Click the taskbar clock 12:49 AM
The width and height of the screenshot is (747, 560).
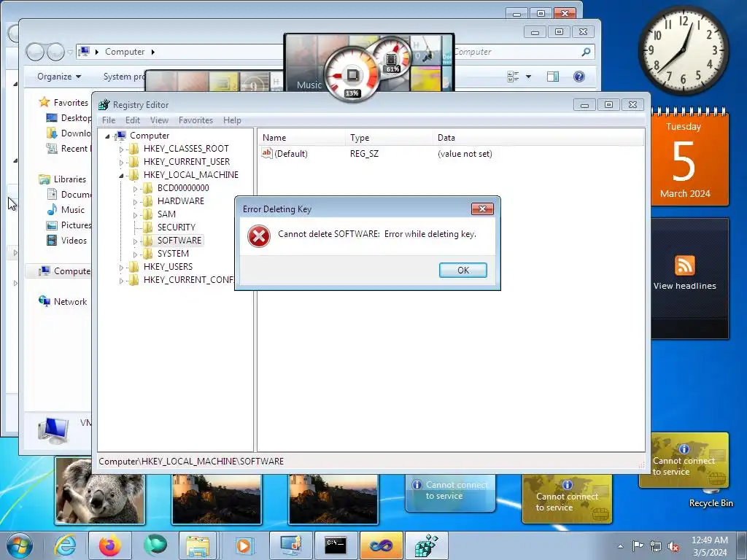tap(710, 546)
